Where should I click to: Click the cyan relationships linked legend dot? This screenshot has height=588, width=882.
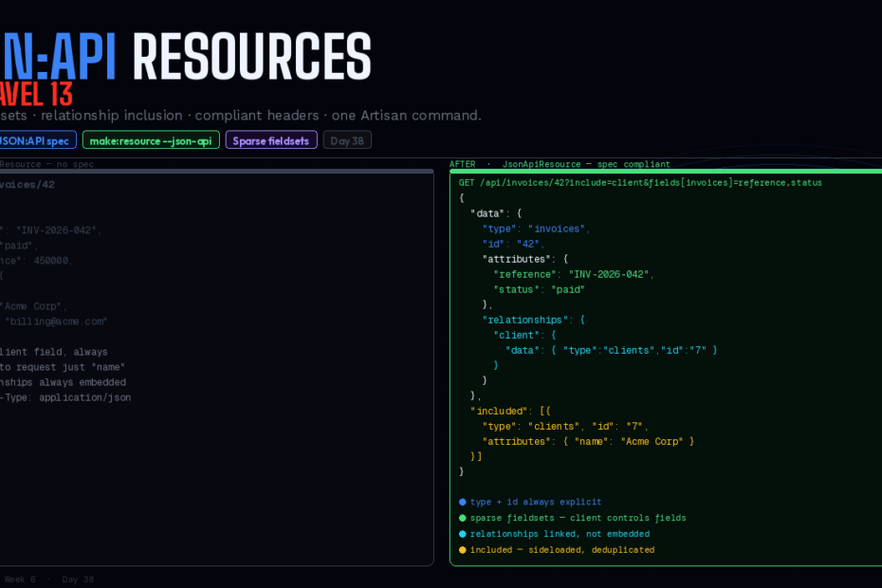point(463,534)
